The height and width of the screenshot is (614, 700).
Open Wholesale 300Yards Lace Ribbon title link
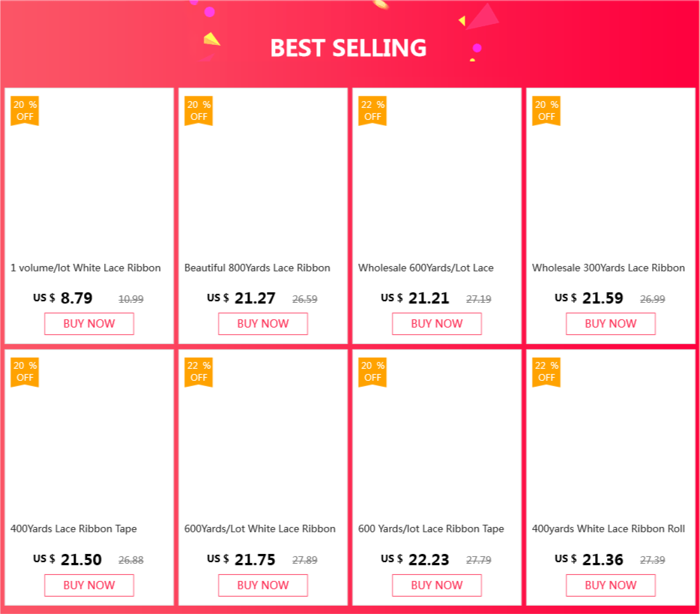[x=609, y=268]
